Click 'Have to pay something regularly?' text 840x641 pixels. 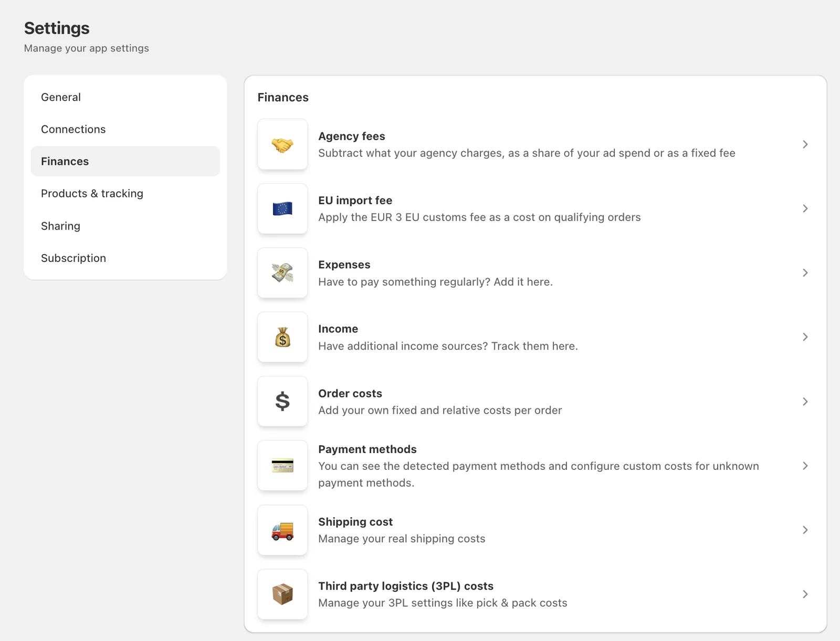[435, 282]
